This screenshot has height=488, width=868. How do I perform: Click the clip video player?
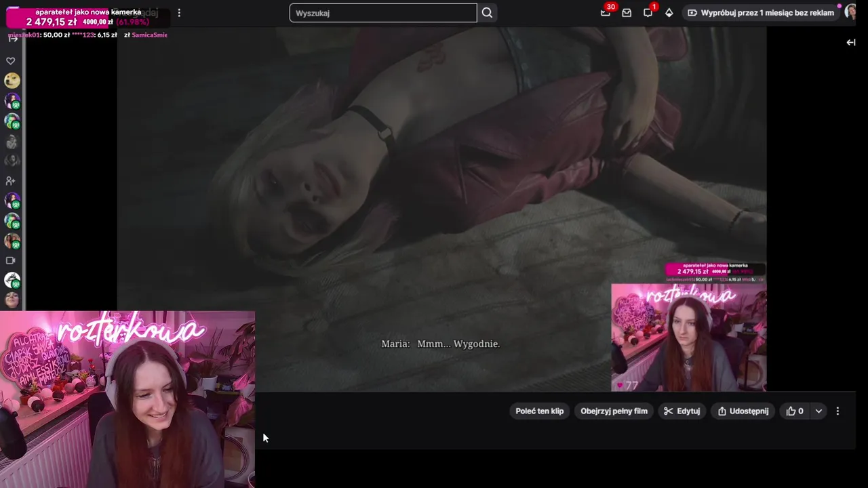tap(441, 209)
